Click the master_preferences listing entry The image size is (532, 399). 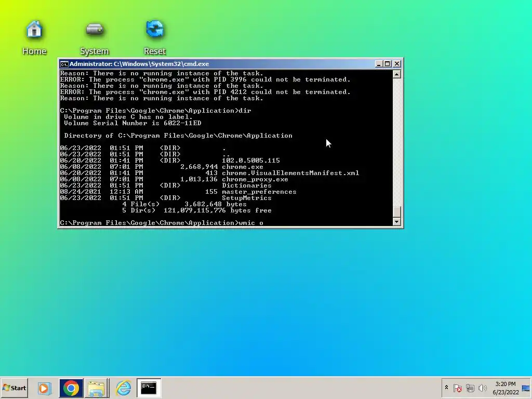259,192
